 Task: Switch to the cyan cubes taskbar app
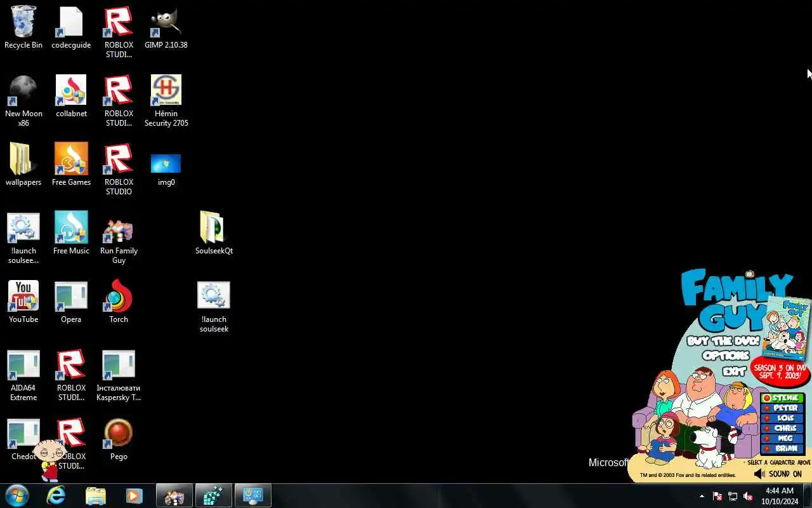coord(213,495)
